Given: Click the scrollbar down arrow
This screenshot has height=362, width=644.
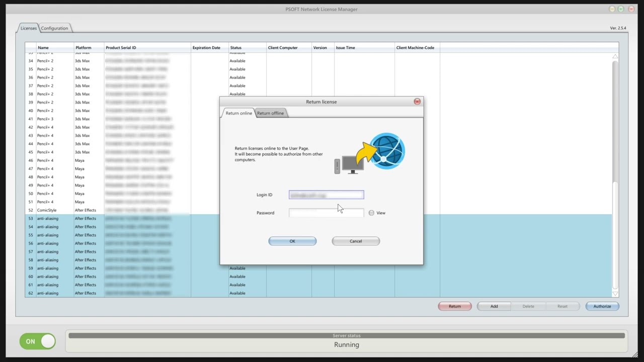Looking at the screenshot, I should click(x=615, y=294).
